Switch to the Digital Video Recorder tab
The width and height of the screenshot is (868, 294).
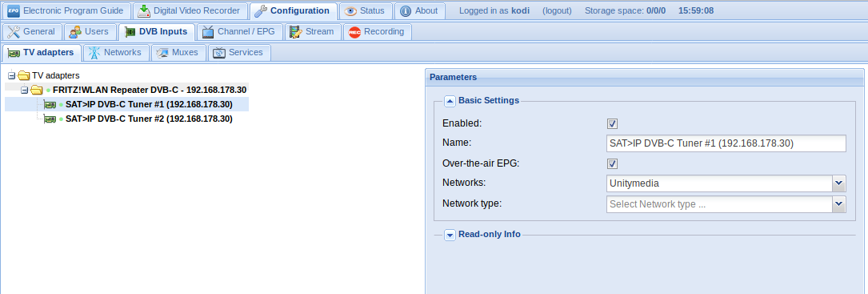tap(190, 10)
